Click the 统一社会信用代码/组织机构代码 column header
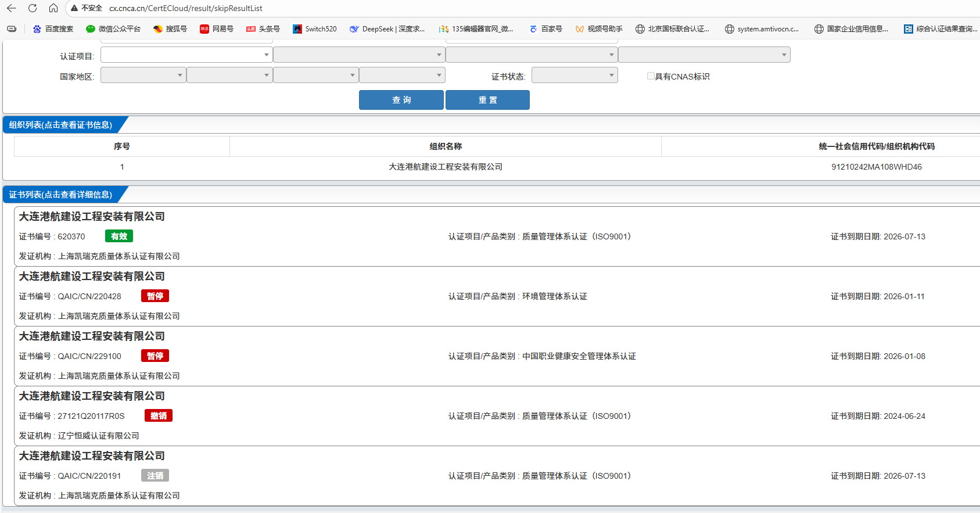 [x=877, y=146]
